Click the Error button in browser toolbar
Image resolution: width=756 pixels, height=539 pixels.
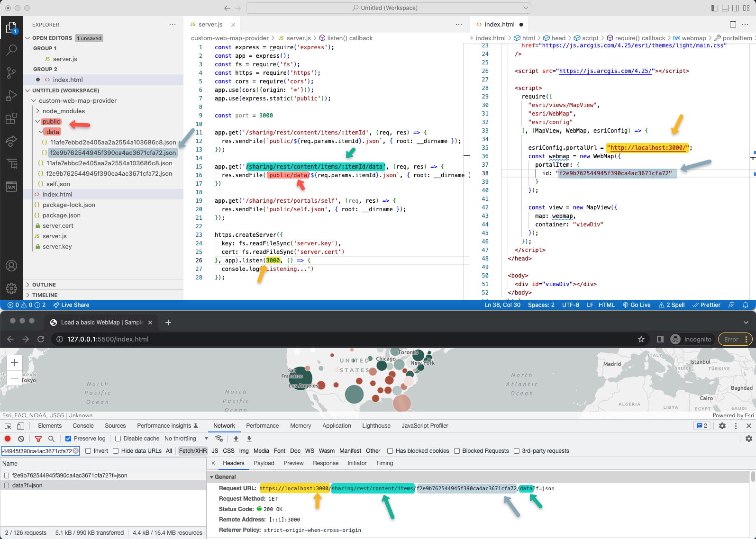tap(736, 339)
